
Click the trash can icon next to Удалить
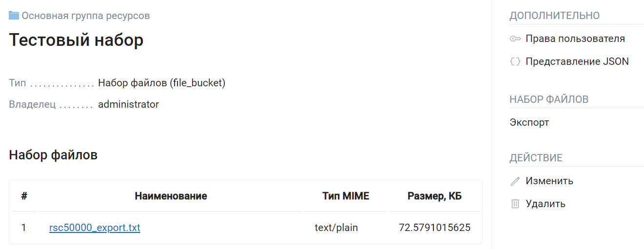[x=515, y=204]
